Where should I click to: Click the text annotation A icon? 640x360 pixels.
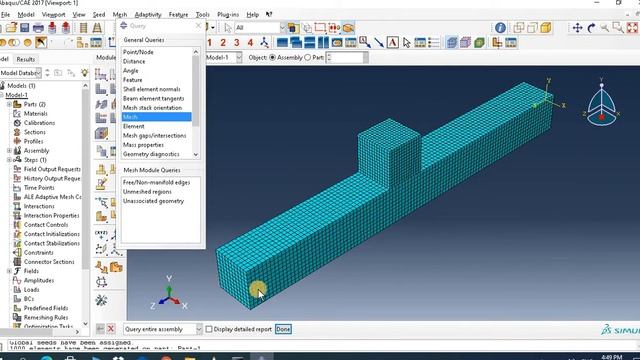393,42
